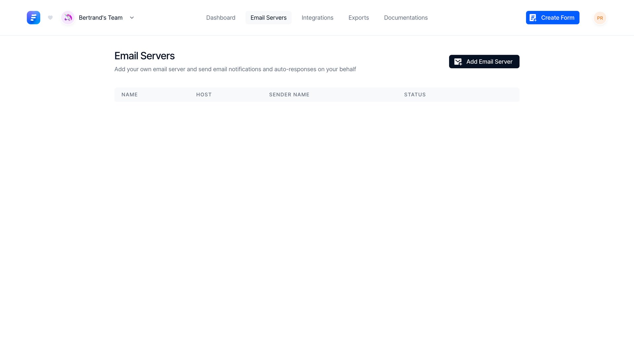
Task: Toggle favorite status with the heart icon
Action: tap(50, 17)
